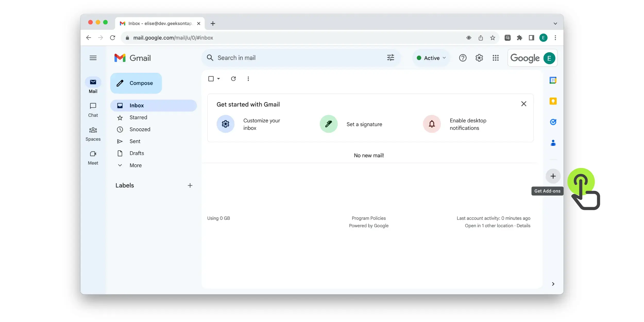Image resolution: width=644 pixels, height=322 pixels.
Task: Open Google Tasks side panel icon
Action: (x=553, y=122)
